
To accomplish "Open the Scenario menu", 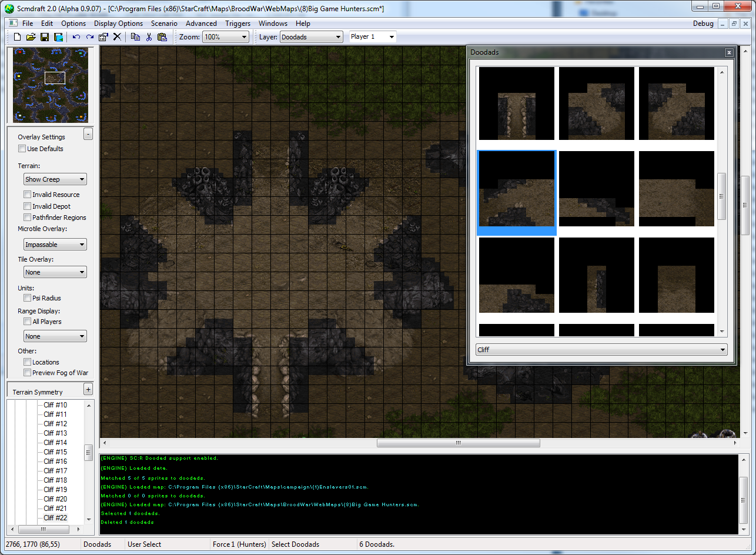I will click(x=164, y=24).
